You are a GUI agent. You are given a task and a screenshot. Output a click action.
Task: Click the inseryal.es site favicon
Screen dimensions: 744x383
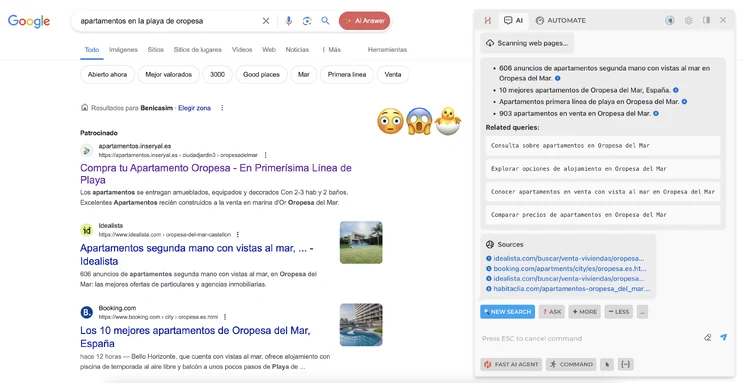tap(86, 151)
